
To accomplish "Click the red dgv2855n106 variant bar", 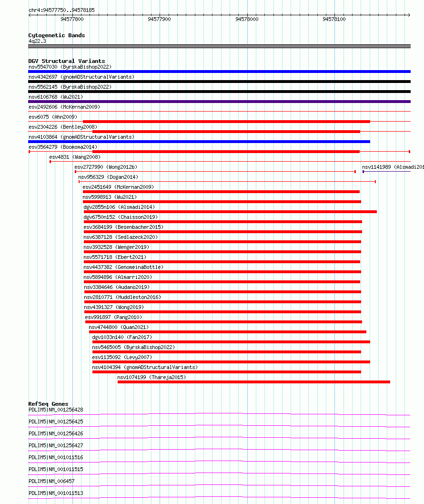I will point(230,212).
